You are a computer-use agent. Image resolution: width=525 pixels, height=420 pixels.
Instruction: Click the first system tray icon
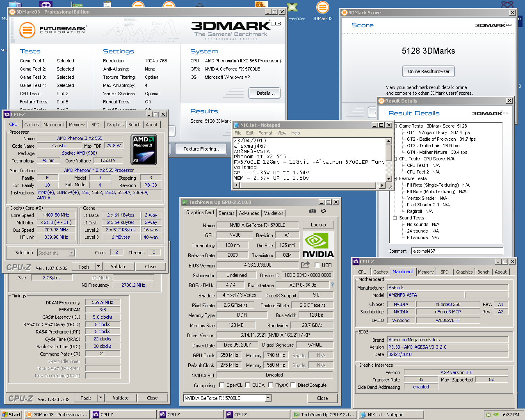click(488, 415)
